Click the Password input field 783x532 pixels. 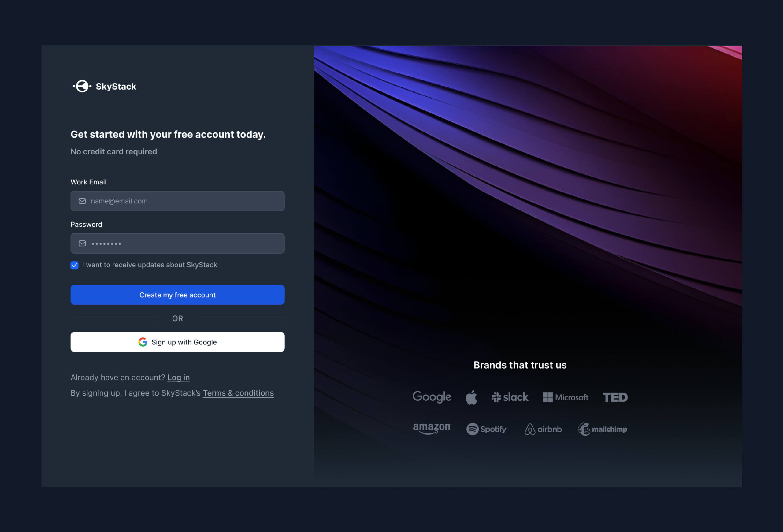point(177,243)
